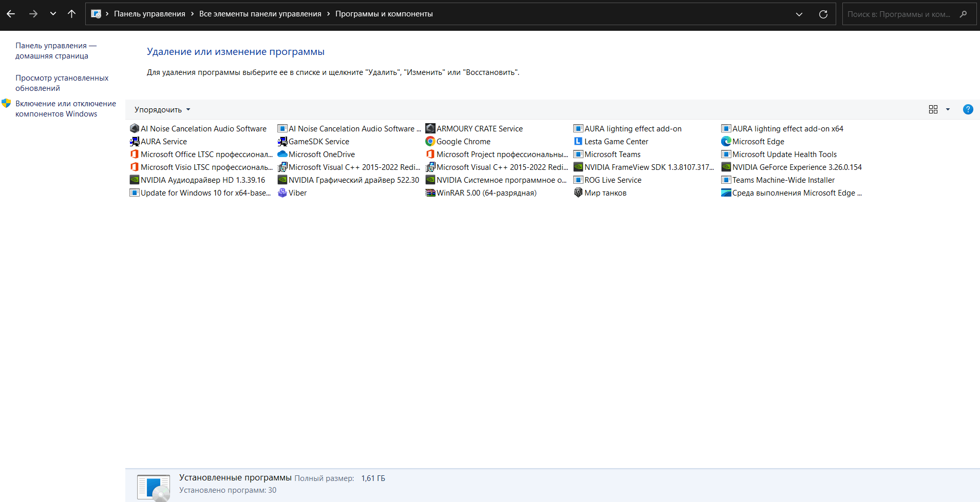
Task: Click the Microsoft Project icon
Action: pyautogui.click(x=430, y=155)
